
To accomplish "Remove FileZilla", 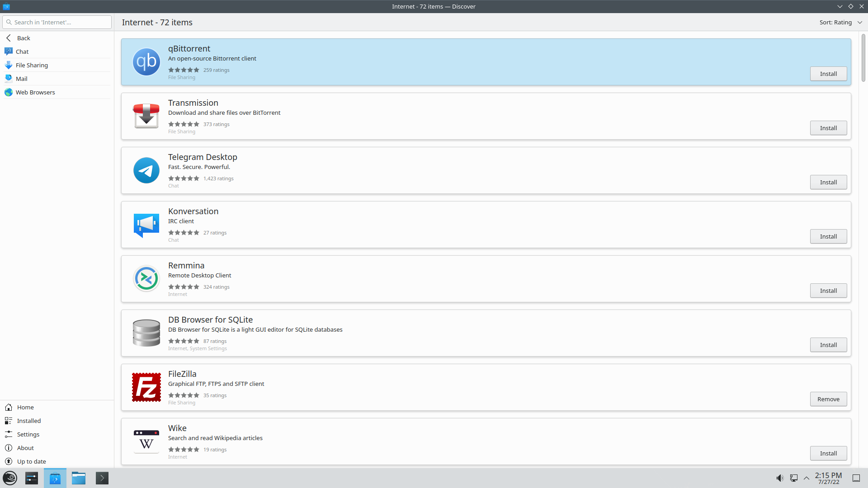I will point(828,399).
